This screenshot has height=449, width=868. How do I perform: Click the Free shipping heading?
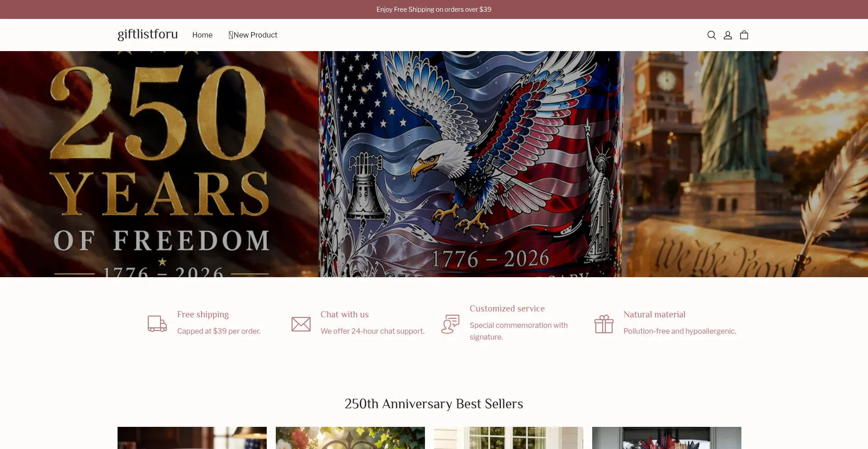coord(203,314)
